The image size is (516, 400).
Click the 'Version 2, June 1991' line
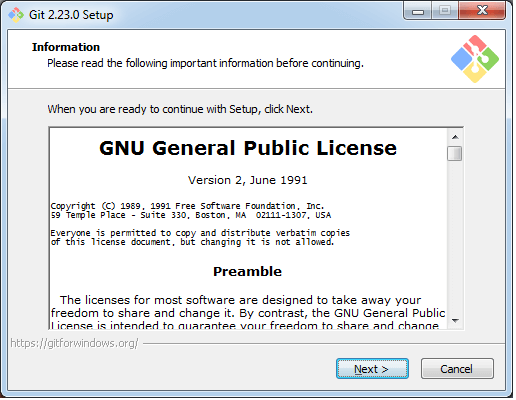click(247, 180)
